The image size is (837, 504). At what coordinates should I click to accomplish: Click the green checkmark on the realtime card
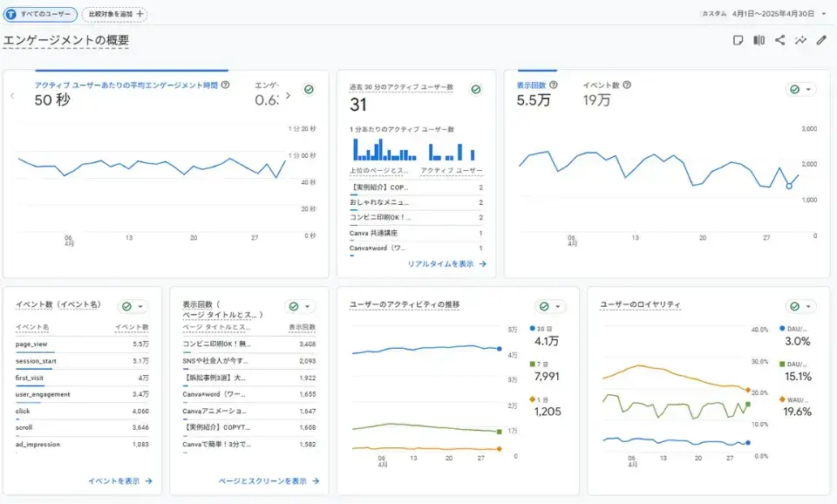(476, 88)
